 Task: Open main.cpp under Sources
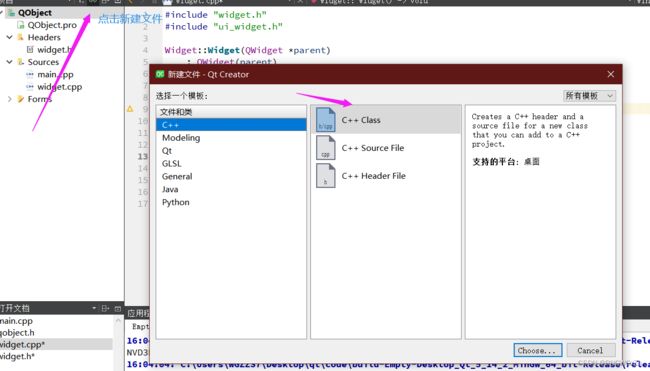[x=55, y=75]
